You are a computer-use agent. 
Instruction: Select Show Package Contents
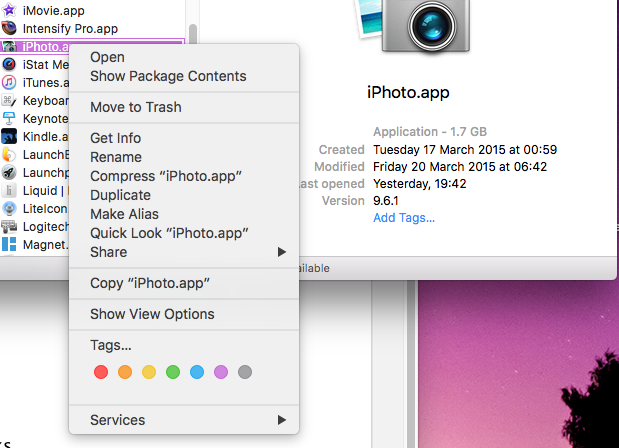pyautogui.click(x=184, y=76)
